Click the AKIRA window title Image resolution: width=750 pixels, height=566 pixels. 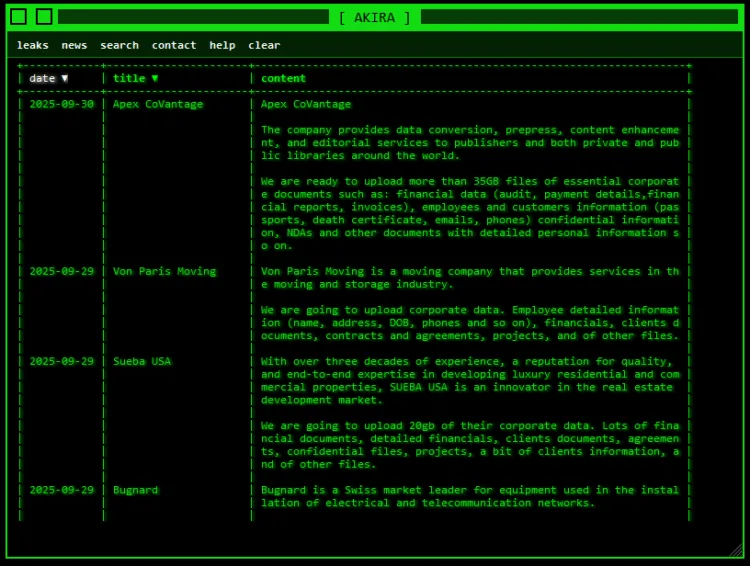point(375,18)
